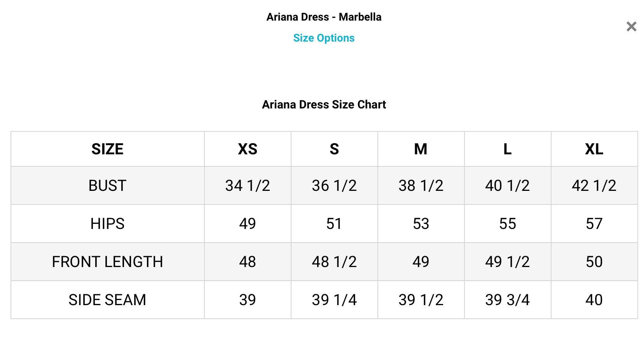Click the side seam value 40
Image resolution: width=644 pixels, height=351 pixels.
594,300
